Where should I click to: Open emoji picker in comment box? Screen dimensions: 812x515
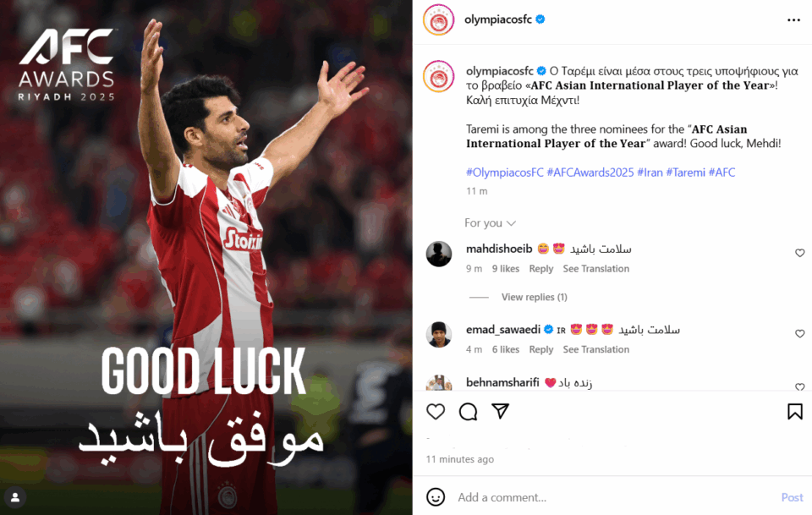click(436, 497)
